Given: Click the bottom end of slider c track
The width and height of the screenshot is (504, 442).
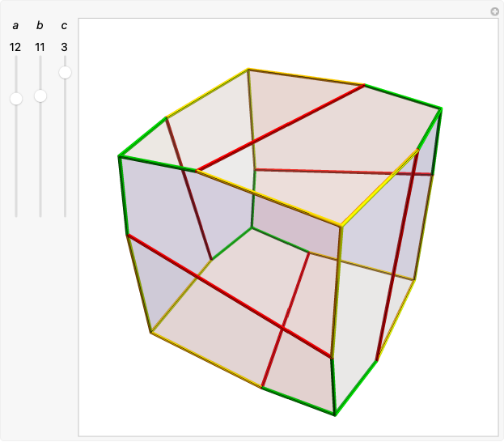Looking at the screenshot, I should (65, 214).
